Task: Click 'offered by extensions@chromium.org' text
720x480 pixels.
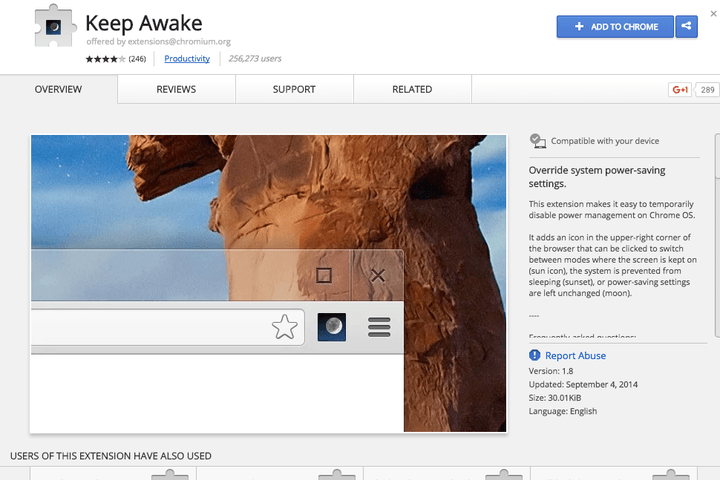Action: click(x=158, y=41)
